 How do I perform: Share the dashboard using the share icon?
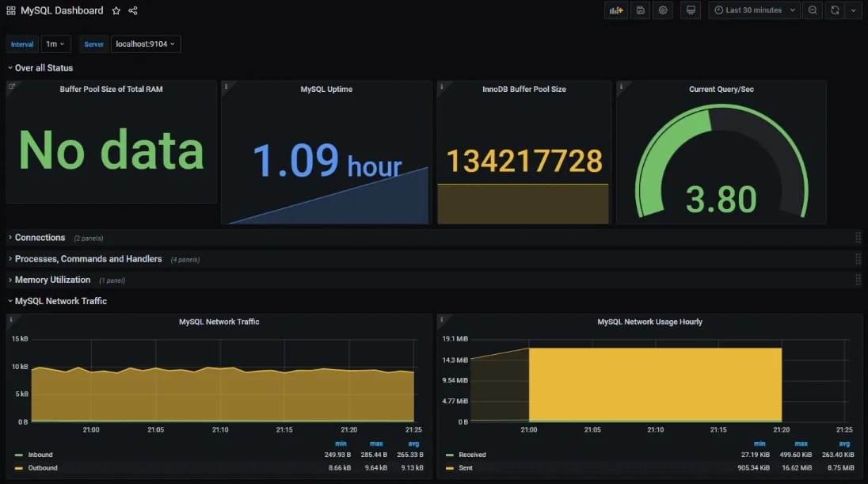132,10
